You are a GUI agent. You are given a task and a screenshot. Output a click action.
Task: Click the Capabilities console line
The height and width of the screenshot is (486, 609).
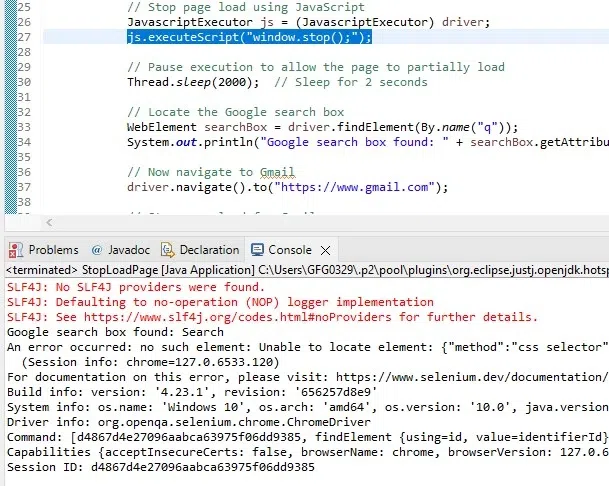(308, 452)
